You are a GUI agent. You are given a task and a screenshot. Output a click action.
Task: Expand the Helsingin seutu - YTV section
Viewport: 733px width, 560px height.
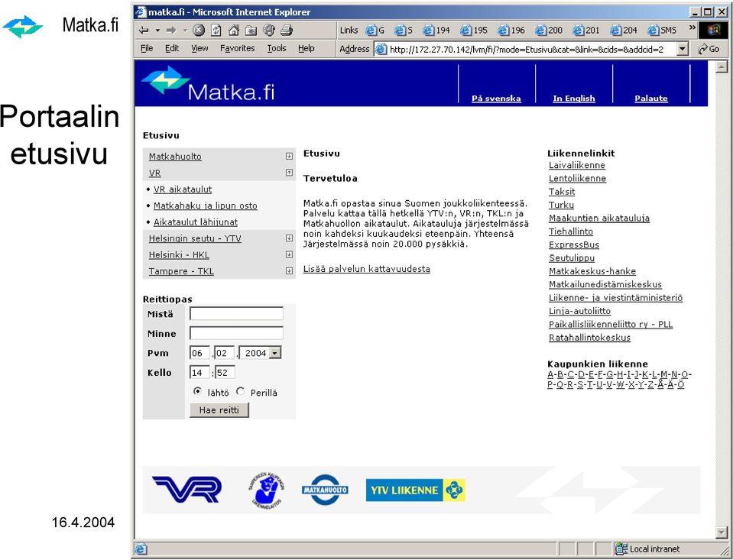[x=290, y=238]
